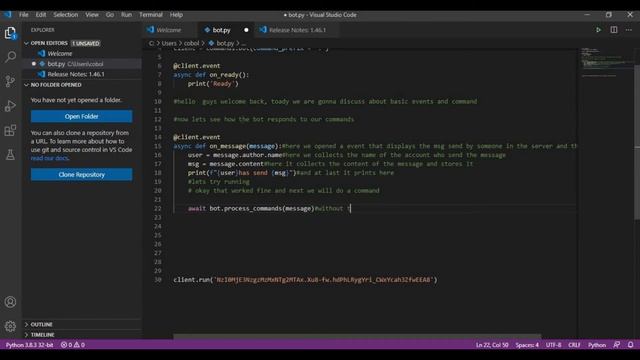
Task: Open notifications bell in status bar
Action: pos(631,345)
